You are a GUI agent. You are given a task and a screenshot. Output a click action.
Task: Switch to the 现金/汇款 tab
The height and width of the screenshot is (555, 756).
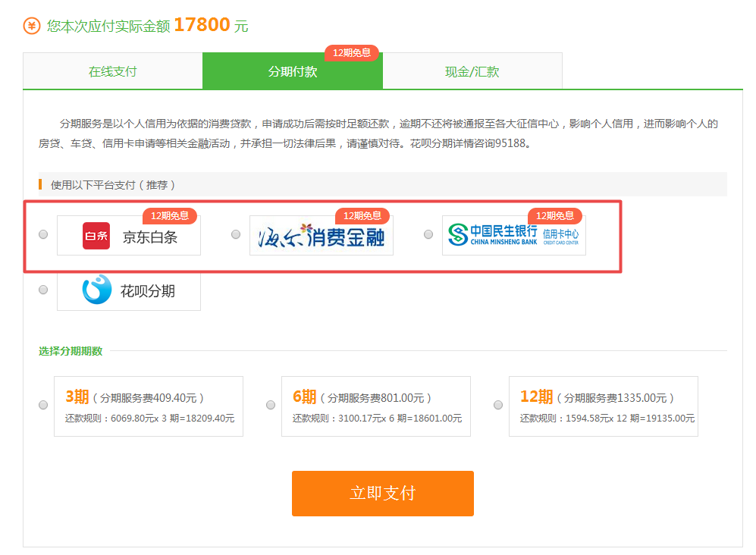click(472, 72)
